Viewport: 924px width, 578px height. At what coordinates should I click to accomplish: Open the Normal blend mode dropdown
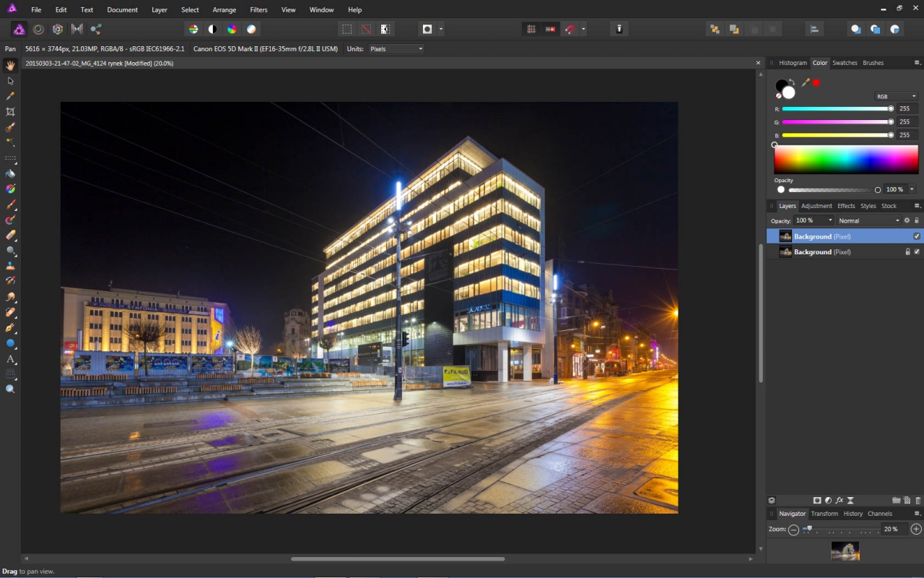click(x=869, y=220)
